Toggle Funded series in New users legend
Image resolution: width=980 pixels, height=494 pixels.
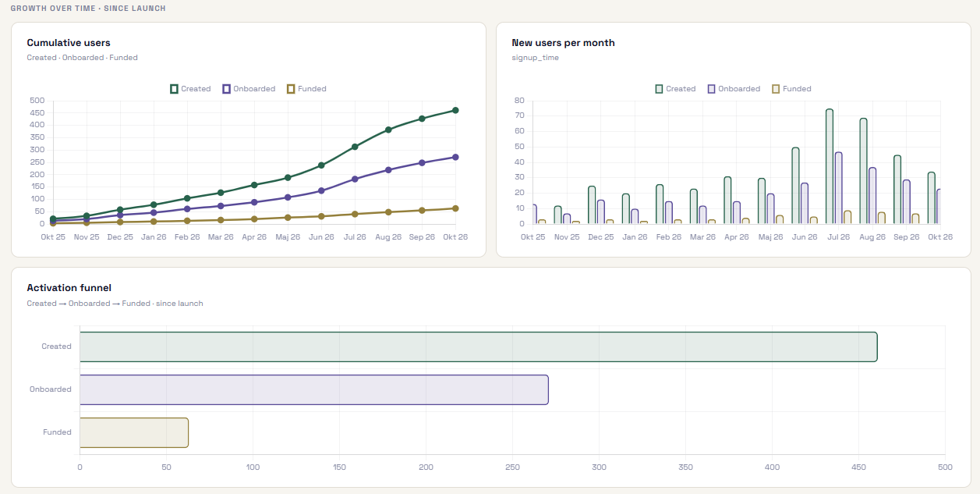click(791, 89)
